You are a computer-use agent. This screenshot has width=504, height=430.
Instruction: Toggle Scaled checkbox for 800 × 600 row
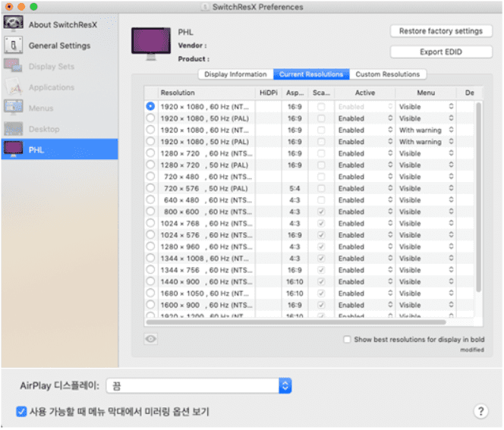pos(321,212)
